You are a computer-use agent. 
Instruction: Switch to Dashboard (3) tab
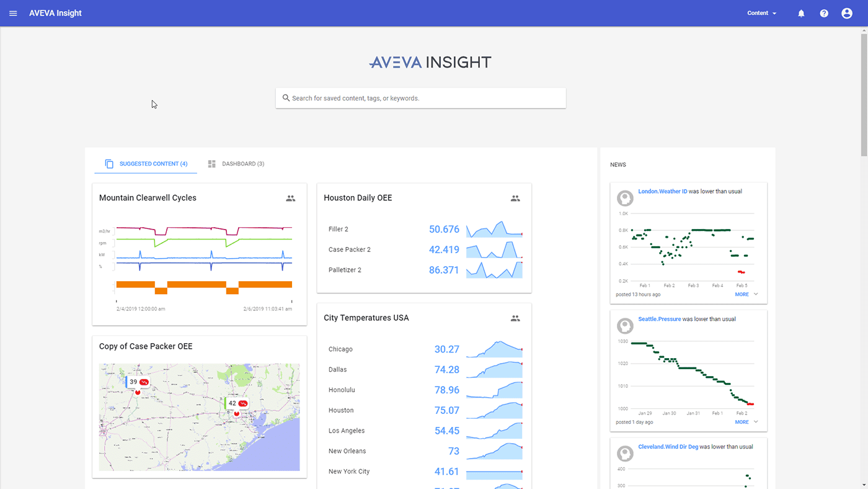pos(236,164)
